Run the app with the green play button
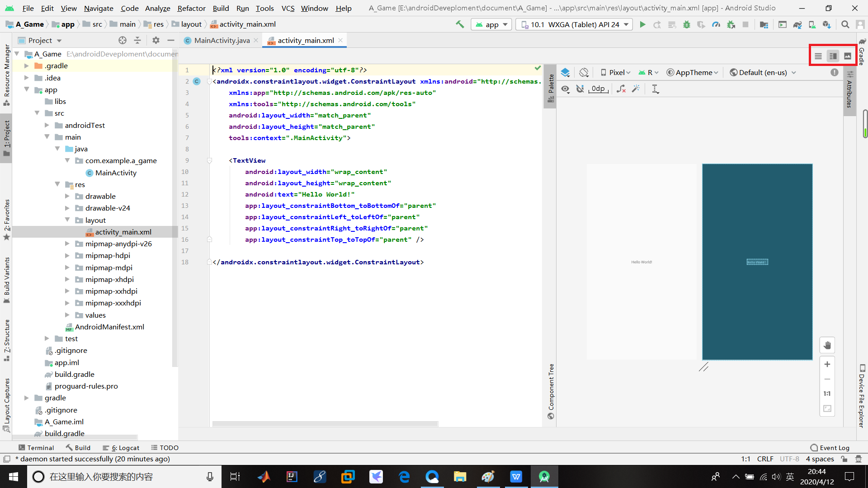This screenshot has width=868, height=488. tap(642, 24)
